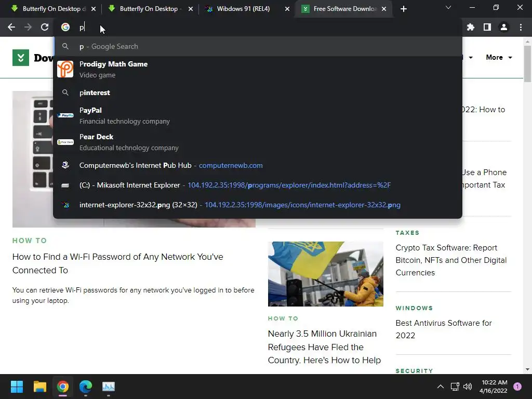Open the clock showing 10:22 AM
532x399 pixels.
(494, 387)
